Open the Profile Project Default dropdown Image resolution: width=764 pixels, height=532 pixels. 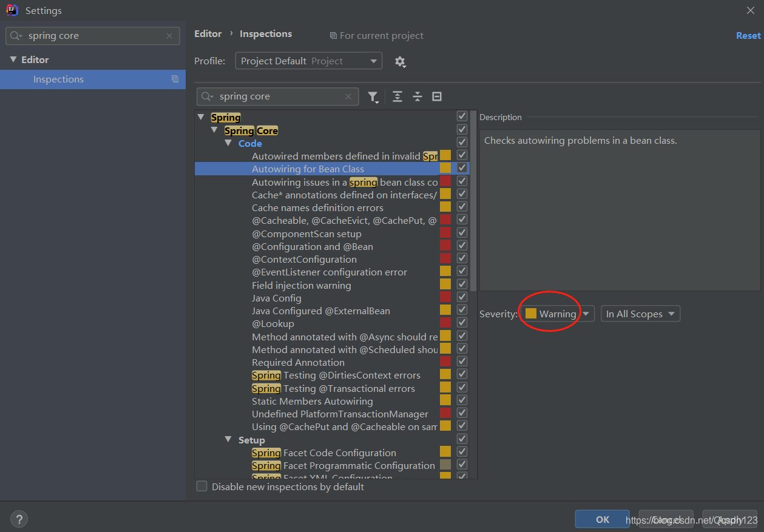click(308, 61)
